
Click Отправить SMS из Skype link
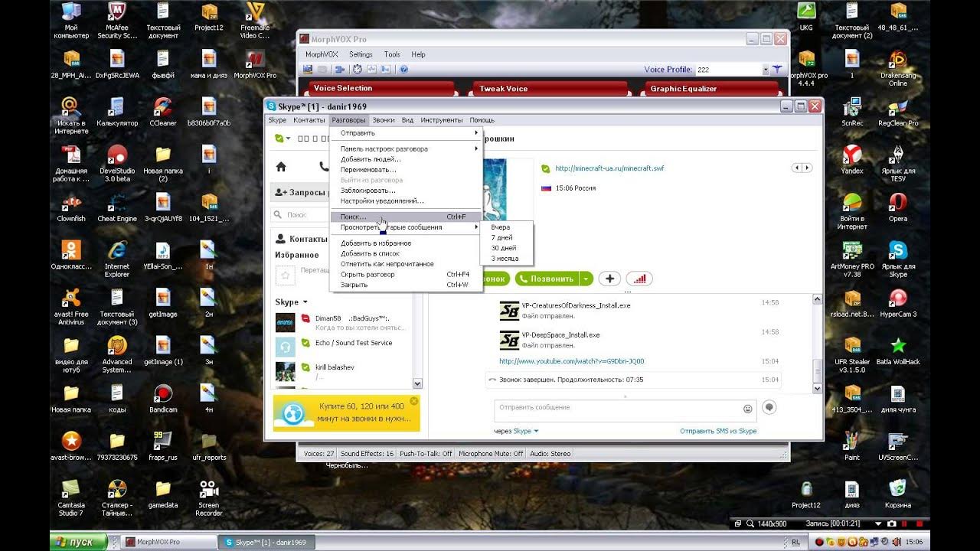pos(718,432)
